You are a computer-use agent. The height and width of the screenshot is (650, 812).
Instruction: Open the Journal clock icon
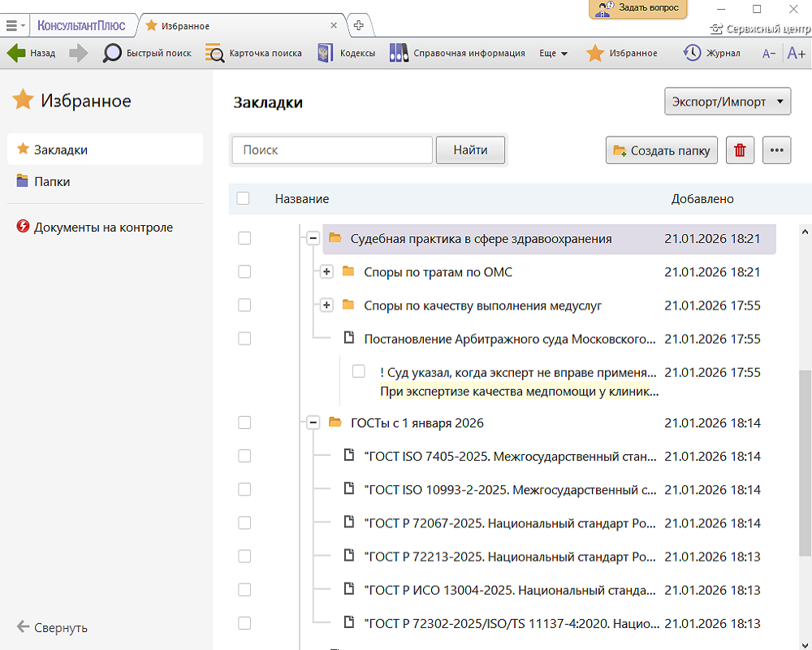coord(692,54)
